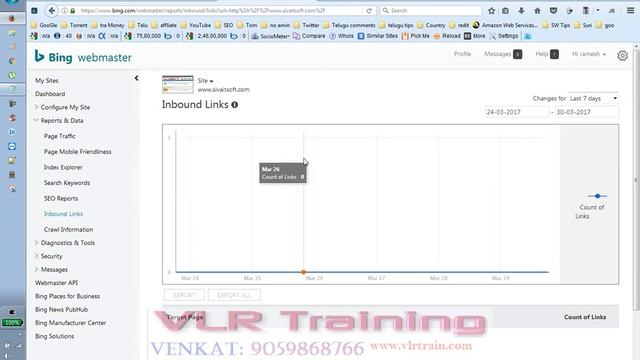This screenshot has height=360, width=640.
Task: Expand Configure My Site section
Action: pos(62,107)
